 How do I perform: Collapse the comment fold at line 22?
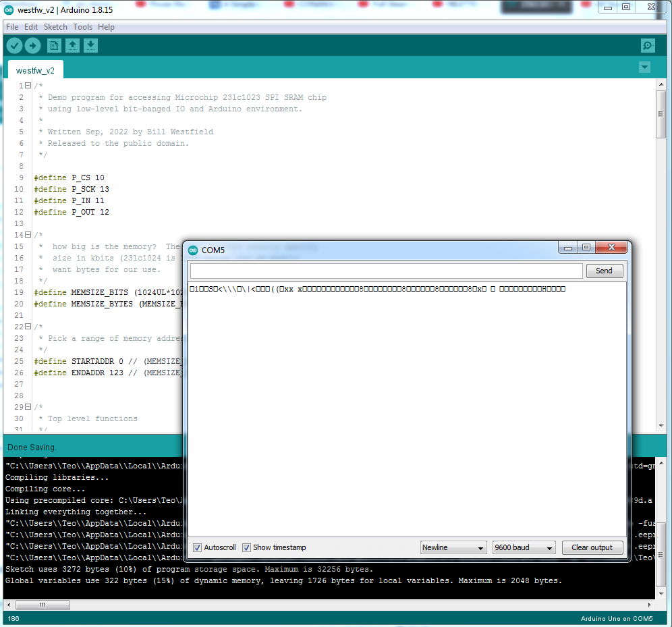pyautogui.click(x=27, y=326)
